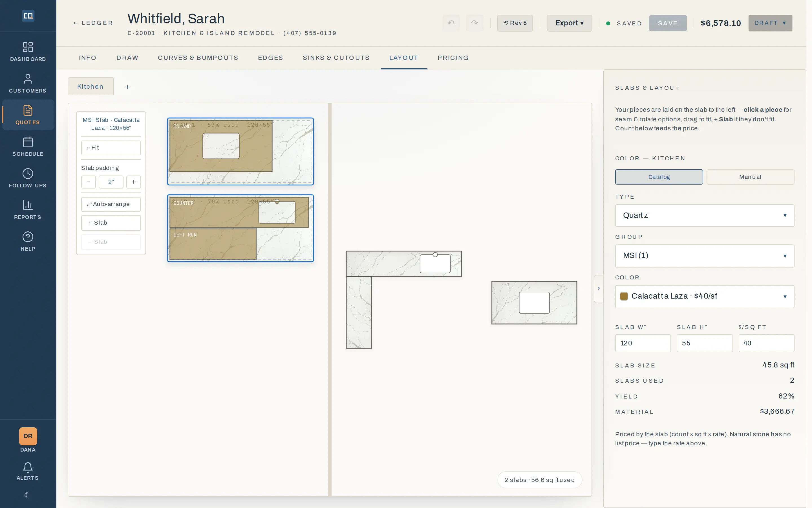This screenshot has height=508, width=812.
Task: Add a new room with plus
Action: (127, 87)
